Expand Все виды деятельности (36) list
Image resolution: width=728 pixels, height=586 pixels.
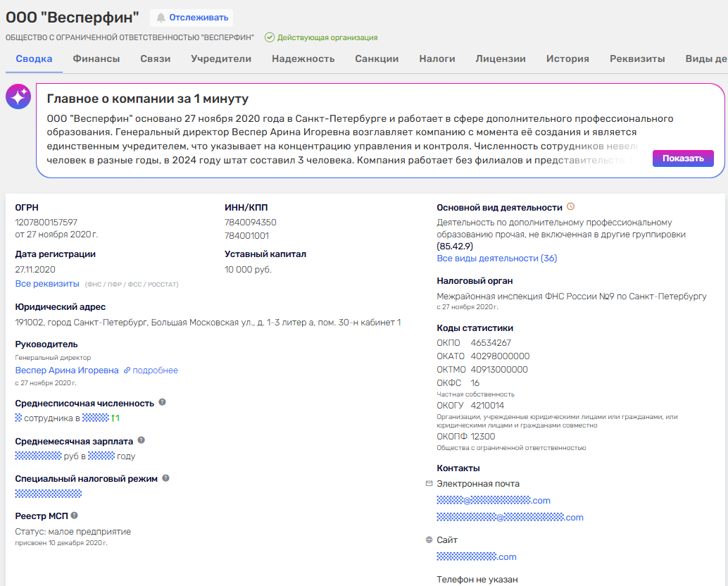pos(496,258)
